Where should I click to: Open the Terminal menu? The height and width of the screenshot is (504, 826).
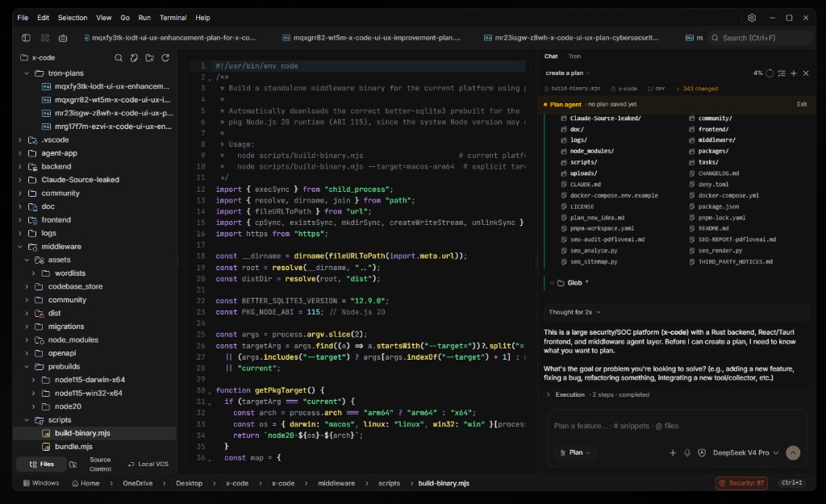pos(173,18)
